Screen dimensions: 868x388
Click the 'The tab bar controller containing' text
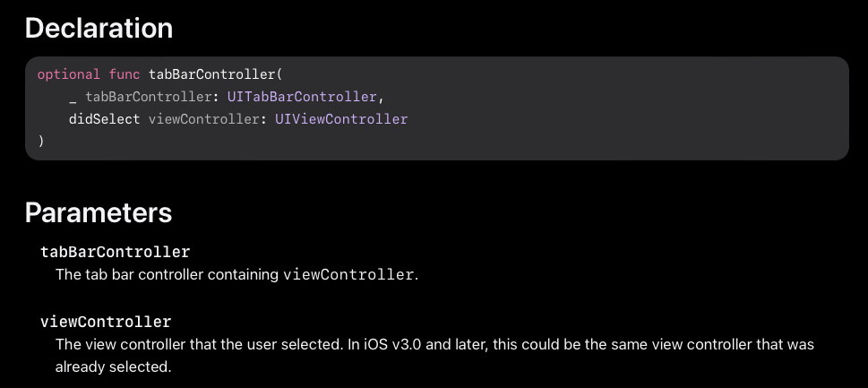(167, 275)
